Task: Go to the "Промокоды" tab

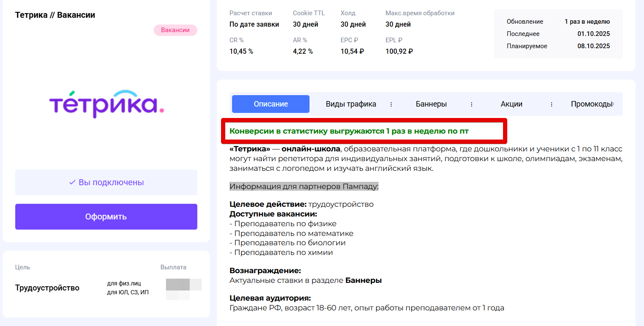Action: 591,104
